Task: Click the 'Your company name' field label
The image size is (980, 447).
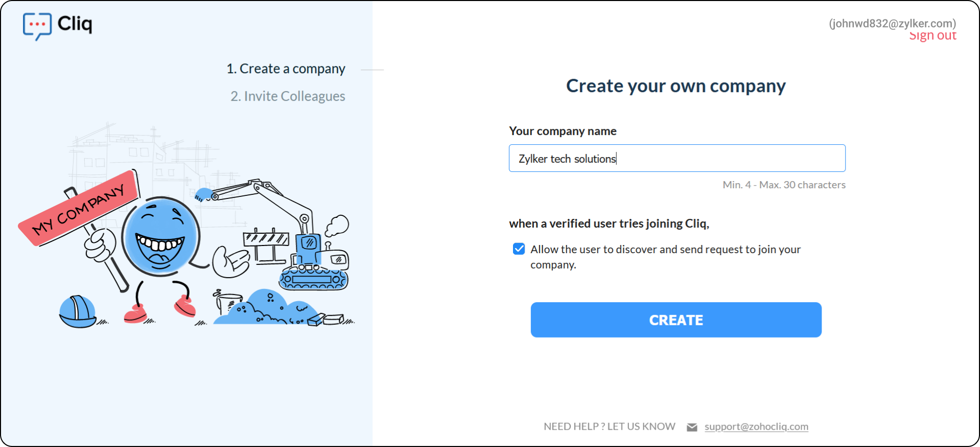Action: (x=563, y=131)
